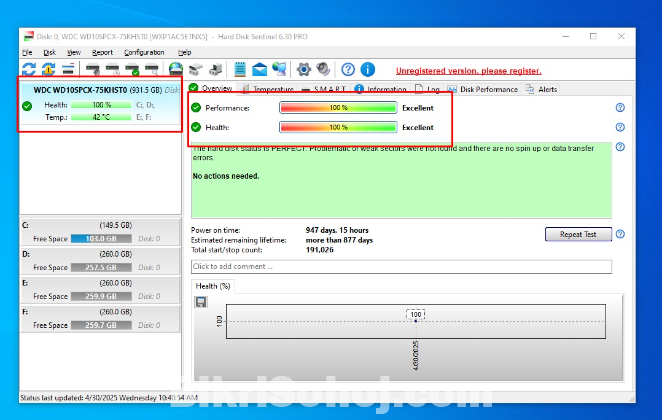Viewport: 662px width, 420px height.
Task: Click the '191,026' start/stop count value
Action: point(320,250)
